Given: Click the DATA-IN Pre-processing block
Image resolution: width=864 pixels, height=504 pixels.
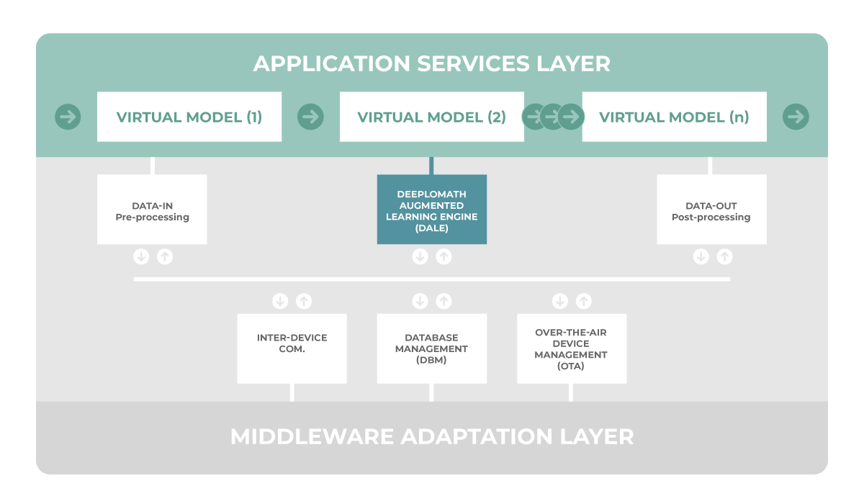Looking at the screenshot, I should pos(152,210).
